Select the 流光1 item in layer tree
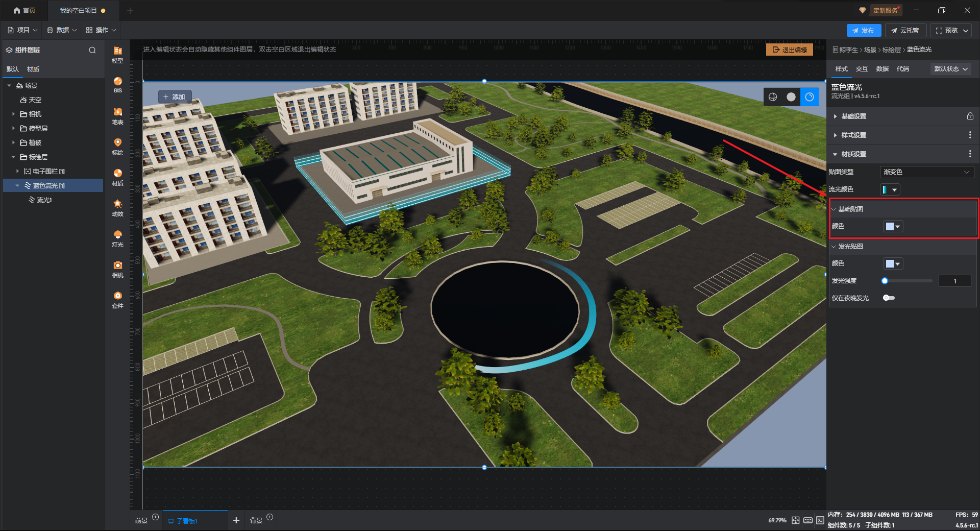Viewport: 980px width, 531px height. [x=44, y=200]
